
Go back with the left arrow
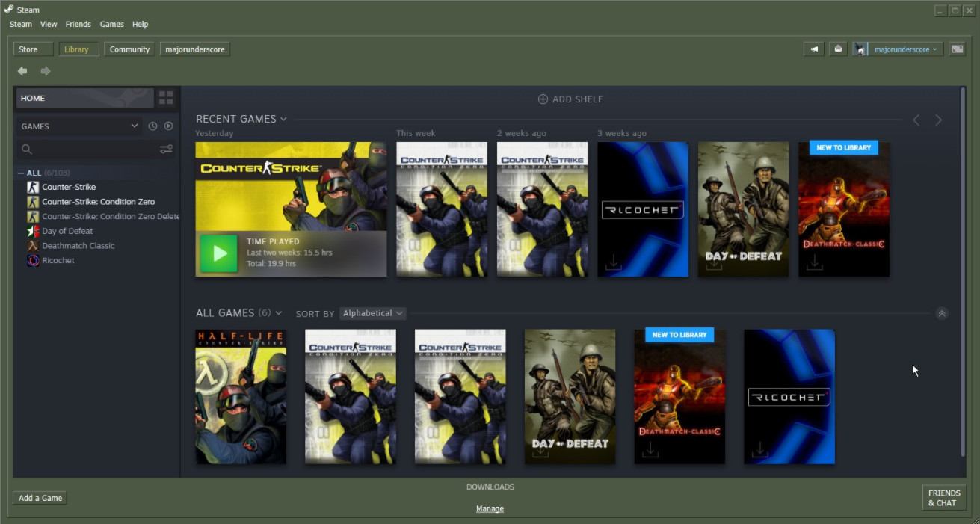pos(22,71)
